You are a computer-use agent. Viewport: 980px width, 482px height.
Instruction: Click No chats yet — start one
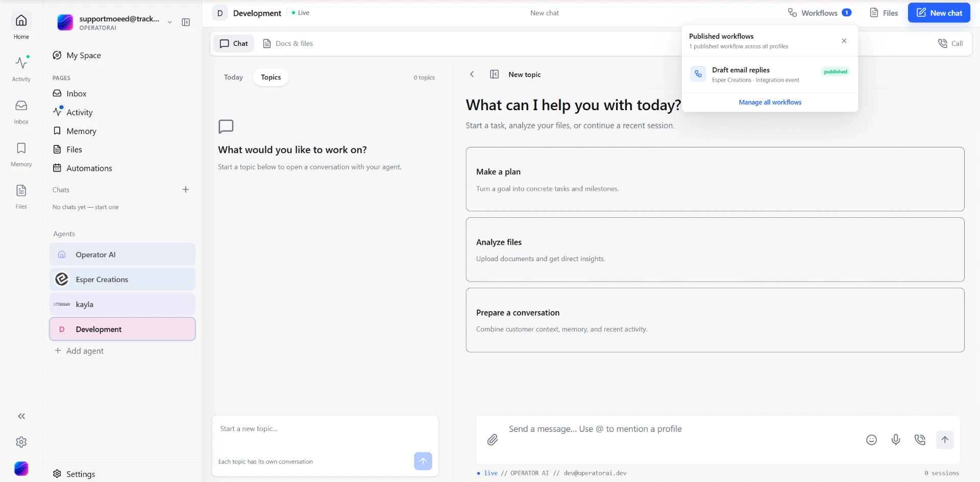pos(86,207)
